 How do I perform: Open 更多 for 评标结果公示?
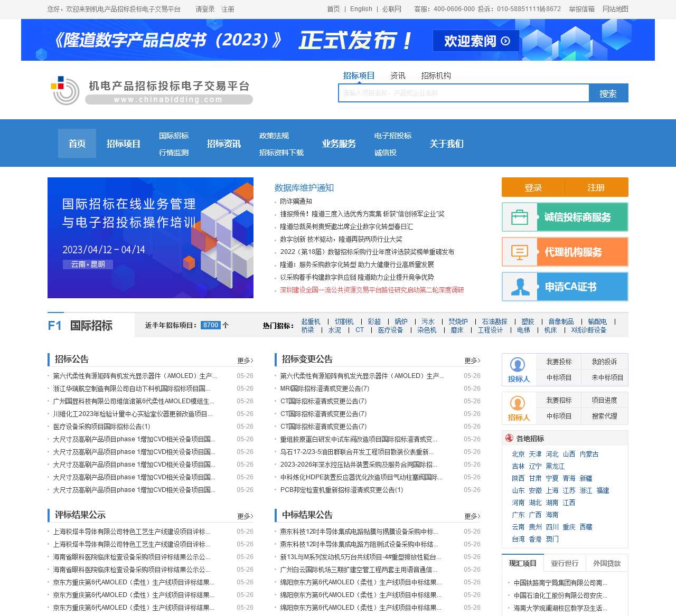pos(245,516)
